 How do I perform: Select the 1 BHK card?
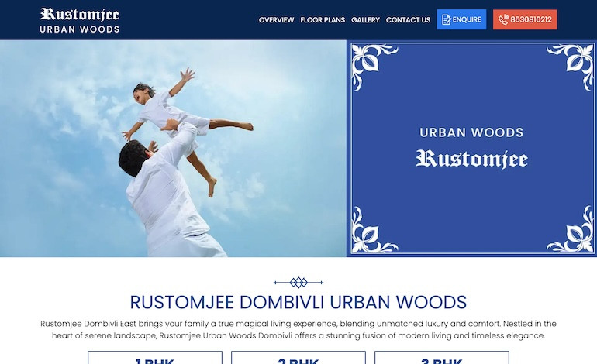[x=155, y=358]
